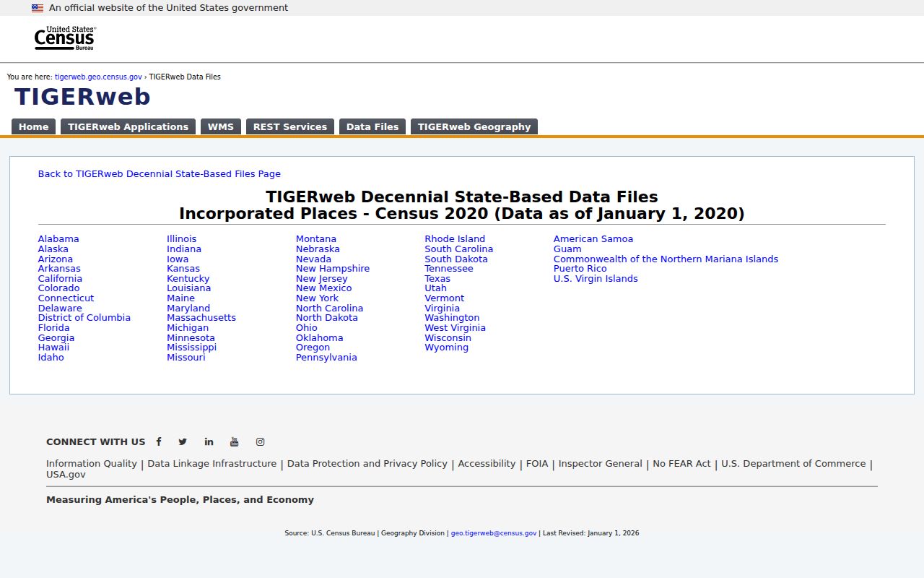Click the geo.tigerweb@census.gov email link
Image resolution: width=924 pixels, height=578 pixels.
tap(494, 533)
